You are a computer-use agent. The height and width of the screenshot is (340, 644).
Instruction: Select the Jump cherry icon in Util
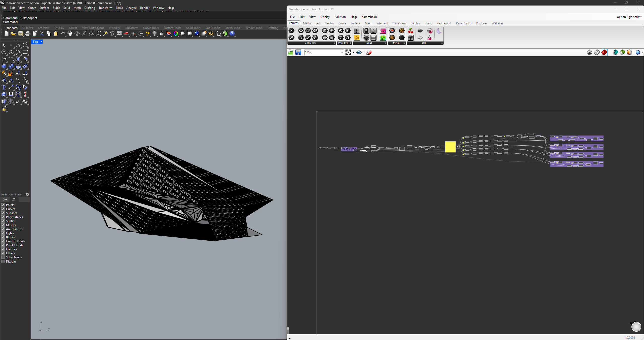[411, 31]
